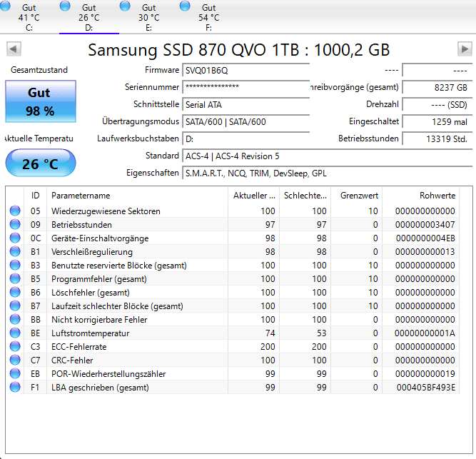Click status orb of row BB Nicht korrigierbare Fehler
Viewport: 476px width, 459px height.
tap(15, 319)
